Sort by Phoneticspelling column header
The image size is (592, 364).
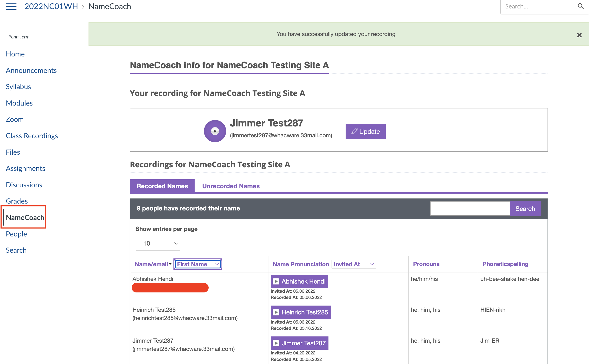[505, 264]
